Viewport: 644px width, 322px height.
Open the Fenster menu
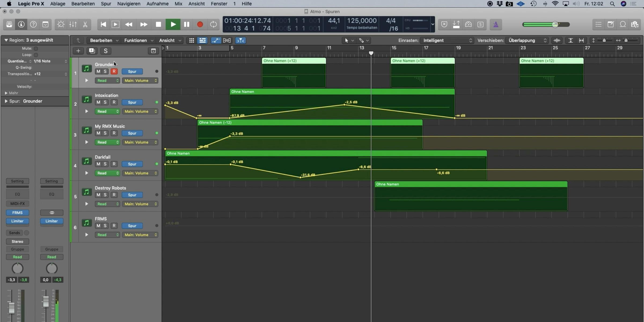[x=219, y=3]
